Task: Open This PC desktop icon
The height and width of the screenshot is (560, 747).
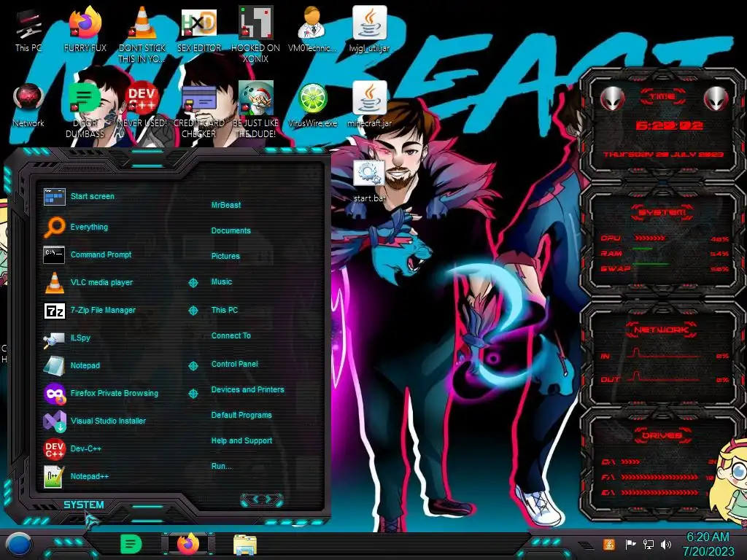Action: click(28, 29)
